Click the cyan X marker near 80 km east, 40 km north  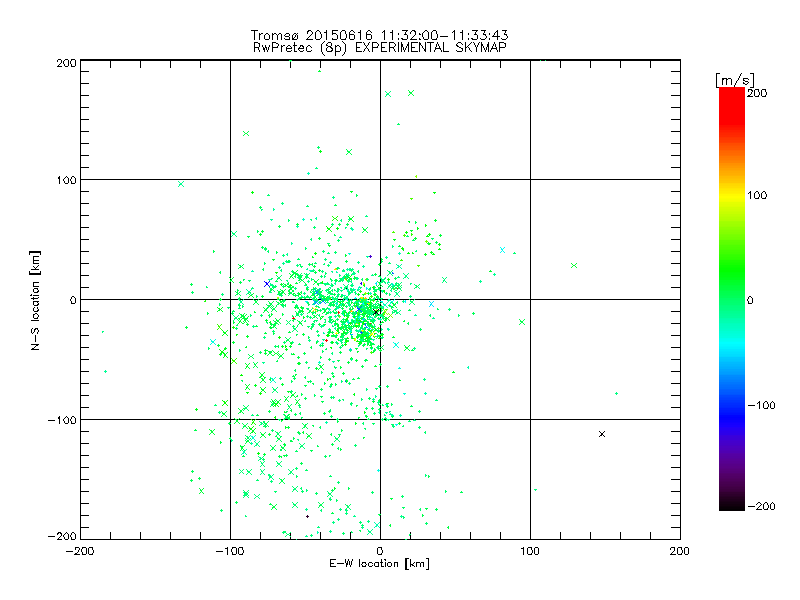click(503, 250)
